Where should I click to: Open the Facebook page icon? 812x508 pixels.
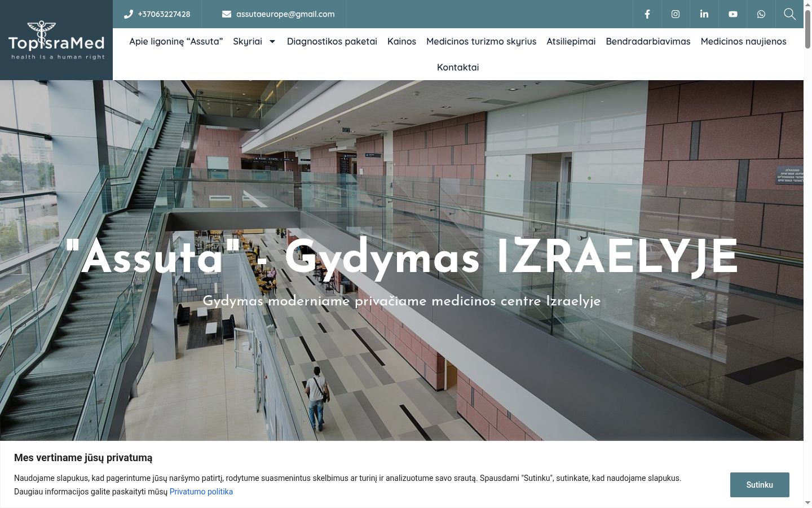tap(647, 14)
